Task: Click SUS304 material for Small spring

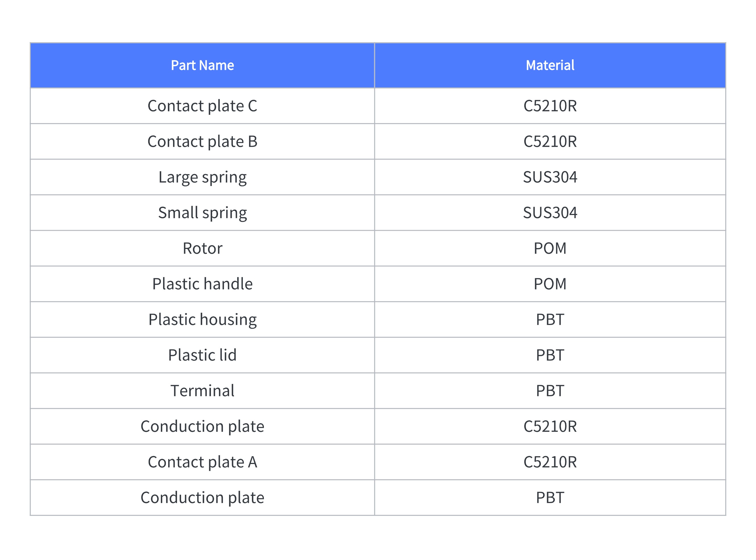Action: pyautogui.click(x=550, y=212)
